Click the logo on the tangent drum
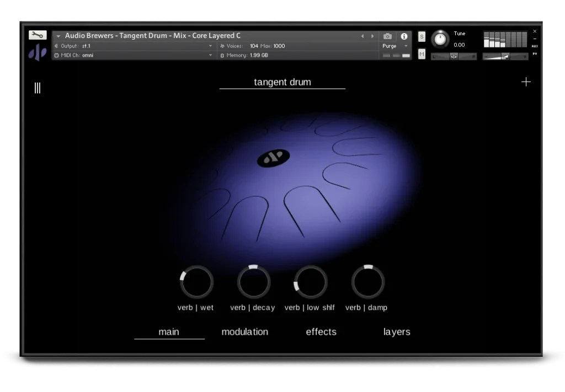 point(274,158)
